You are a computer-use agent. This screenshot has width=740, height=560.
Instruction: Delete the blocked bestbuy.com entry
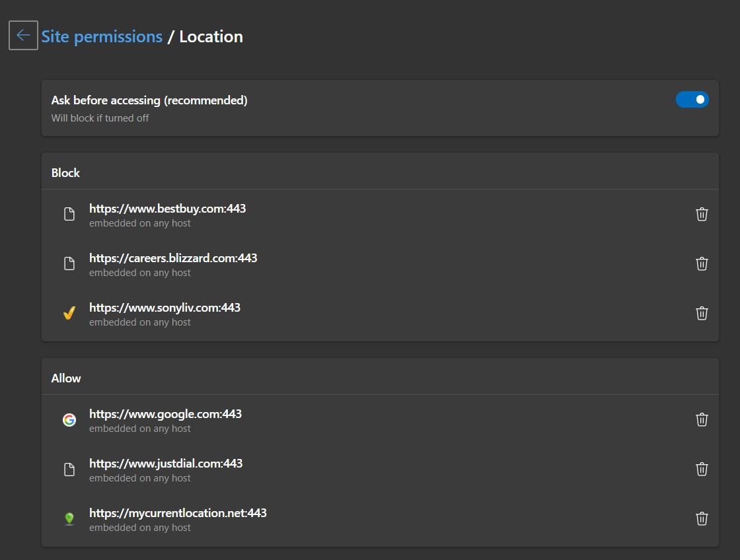point(702,214)
